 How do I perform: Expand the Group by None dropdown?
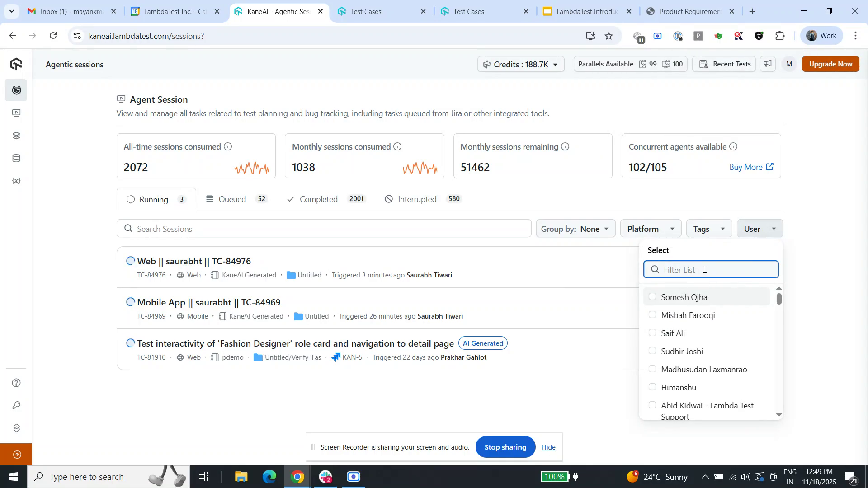575,229
